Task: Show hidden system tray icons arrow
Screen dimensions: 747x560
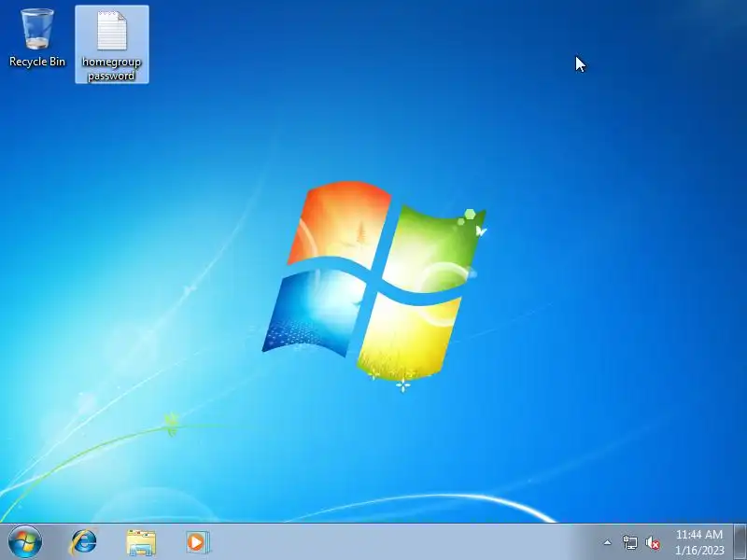Action: click(x=608, y=542)
